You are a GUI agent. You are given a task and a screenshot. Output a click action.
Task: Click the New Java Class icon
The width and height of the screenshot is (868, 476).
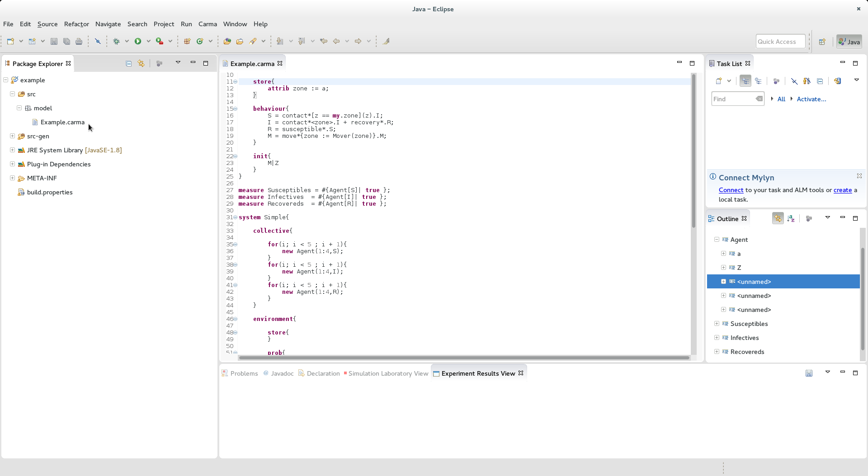click(200, 41)
